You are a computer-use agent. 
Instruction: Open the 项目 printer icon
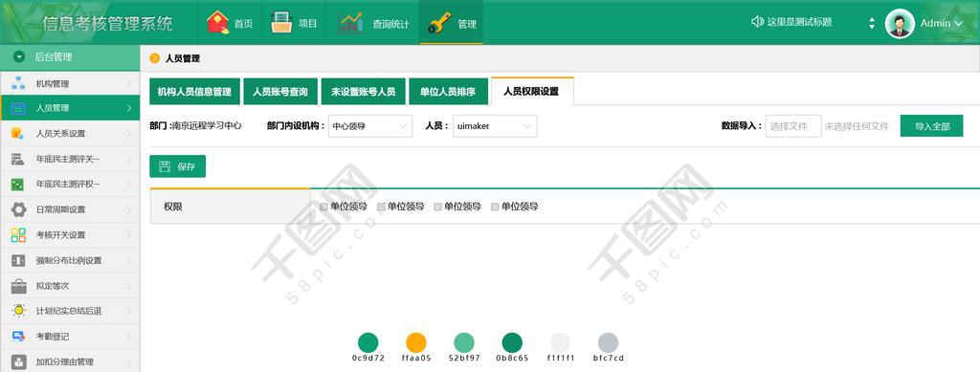[282, 22]
